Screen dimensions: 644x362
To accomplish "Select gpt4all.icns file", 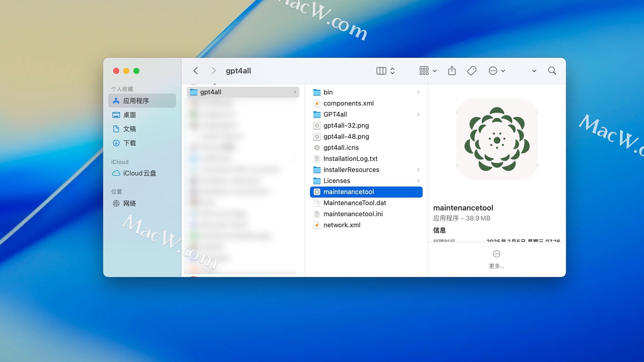I will pos(366,147).
